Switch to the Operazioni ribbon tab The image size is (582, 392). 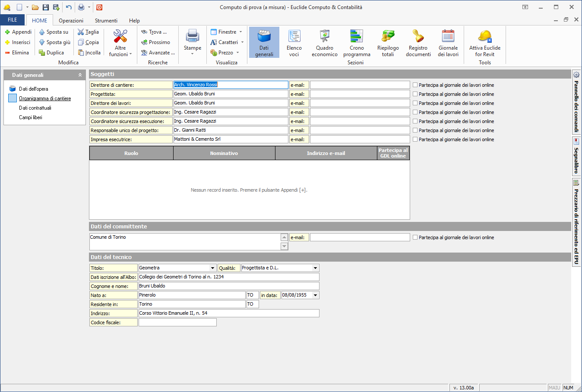[71, 21]
